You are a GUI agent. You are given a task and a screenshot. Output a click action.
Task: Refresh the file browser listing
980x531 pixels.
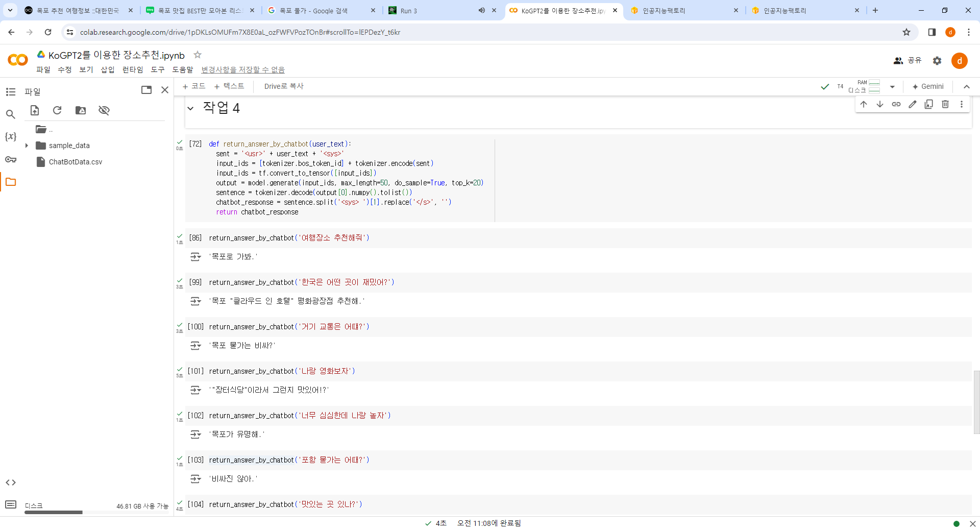click(57, 110)
